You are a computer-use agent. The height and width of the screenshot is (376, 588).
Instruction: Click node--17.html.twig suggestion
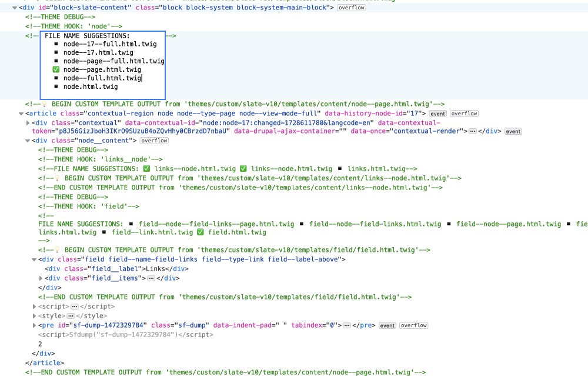(98, 52)
